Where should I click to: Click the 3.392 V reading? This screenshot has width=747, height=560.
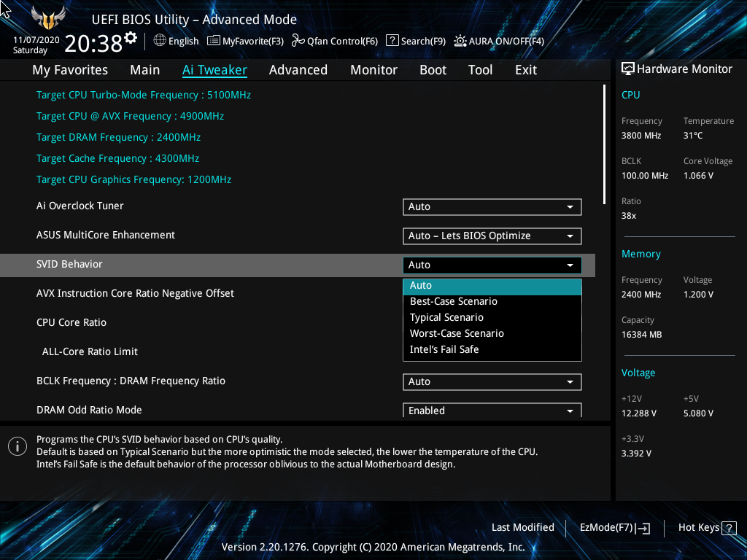point(636,454)
